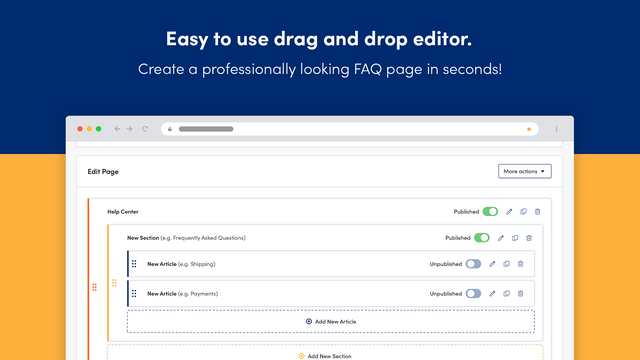Select the New Section row title

click(x=186, y=238)
